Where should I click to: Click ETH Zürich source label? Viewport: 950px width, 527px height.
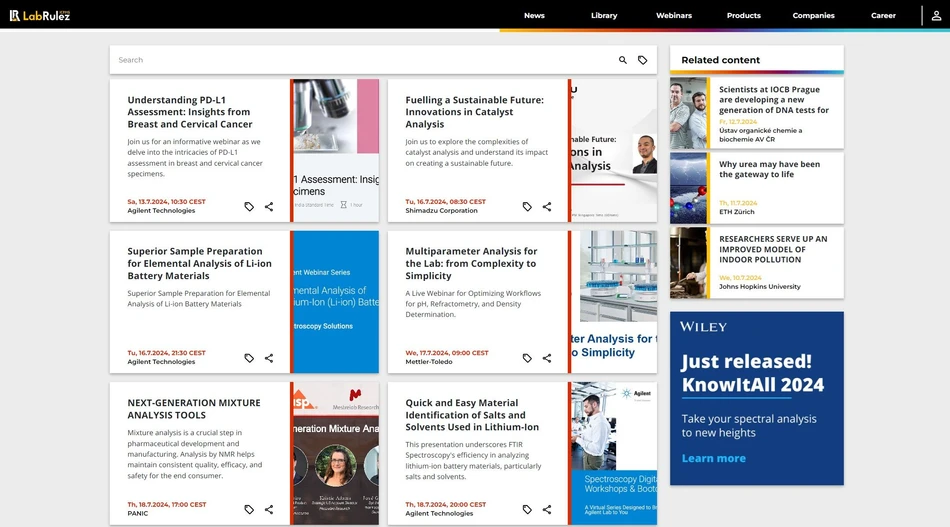(x=737, y=212)
